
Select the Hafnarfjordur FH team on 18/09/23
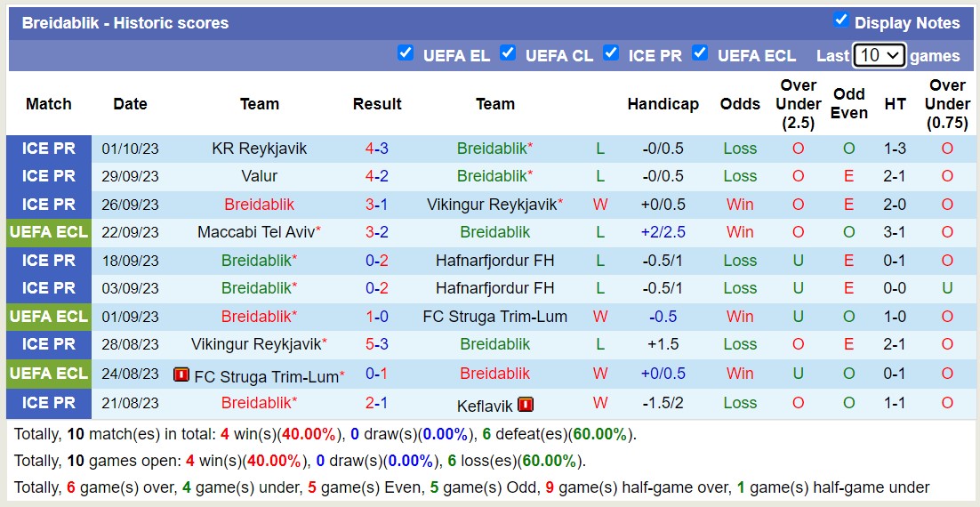coord(494,261)
